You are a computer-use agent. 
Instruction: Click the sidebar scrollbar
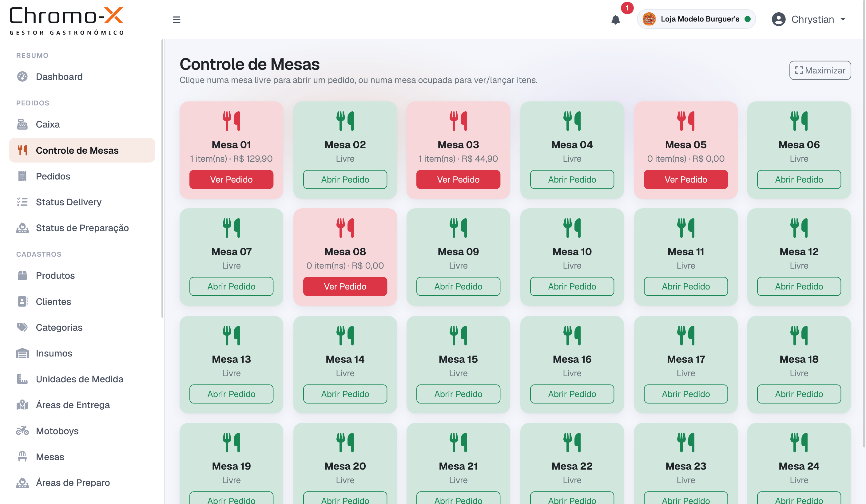pos(162,179)
